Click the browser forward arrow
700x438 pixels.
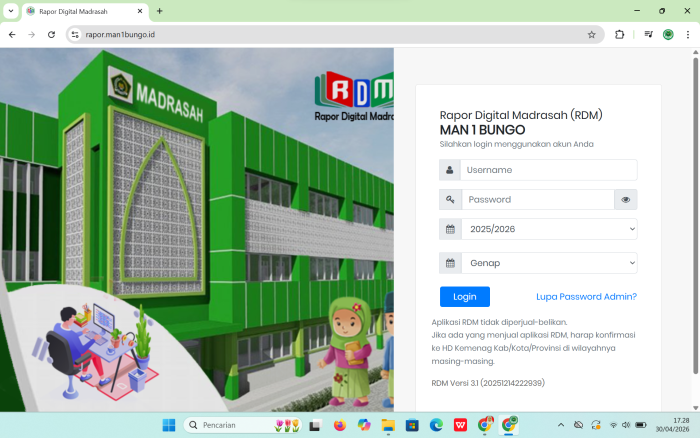coord(31,34)
